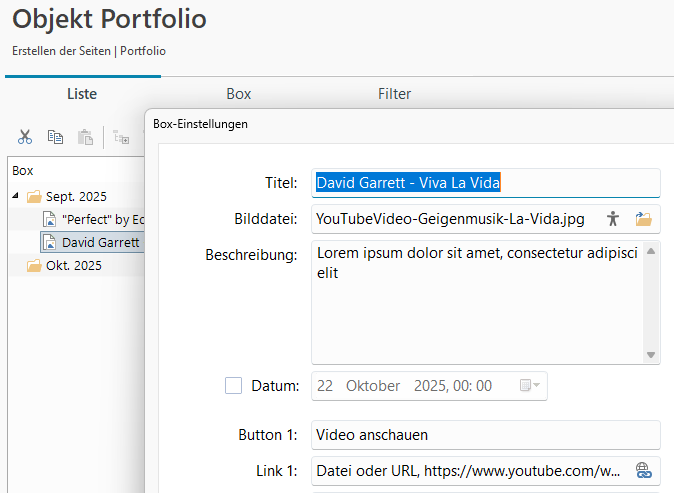This screenshot has height=493, width=674.
Task: Click the Okt. 2025 folder icon
Action: coord(34,266)
